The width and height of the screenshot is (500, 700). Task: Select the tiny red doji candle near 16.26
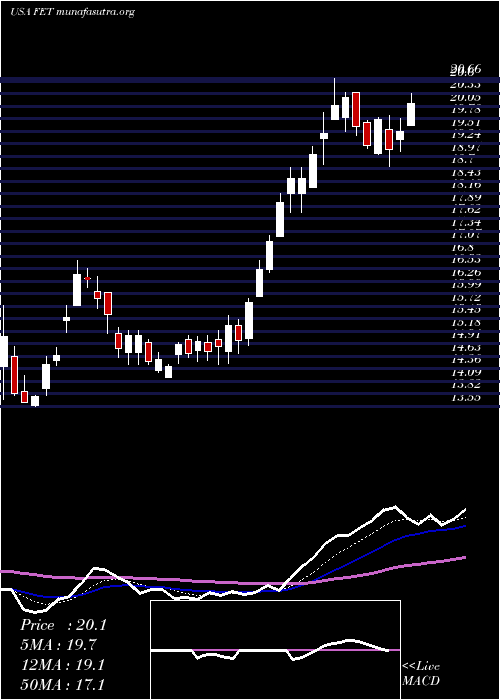[x=88, y=278]
